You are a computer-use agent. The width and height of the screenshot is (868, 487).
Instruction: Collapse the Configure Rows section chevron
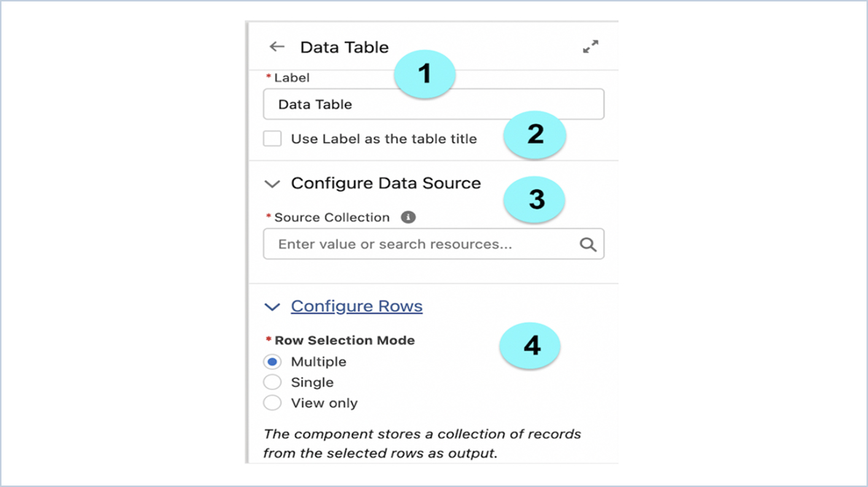click(x=272, y=307)
